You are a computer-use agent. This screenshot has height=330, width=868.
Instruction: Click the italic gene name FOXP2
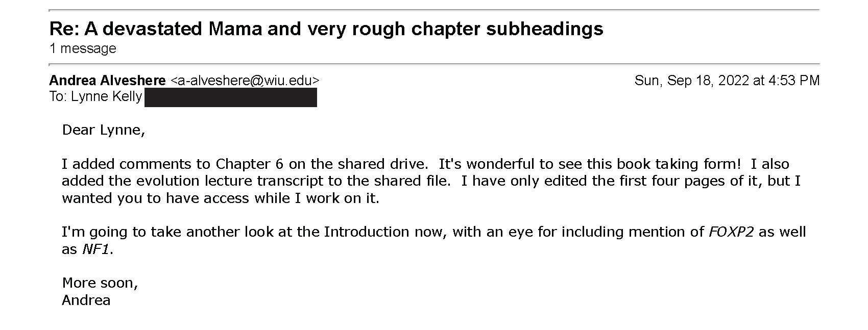click(731, 232)
